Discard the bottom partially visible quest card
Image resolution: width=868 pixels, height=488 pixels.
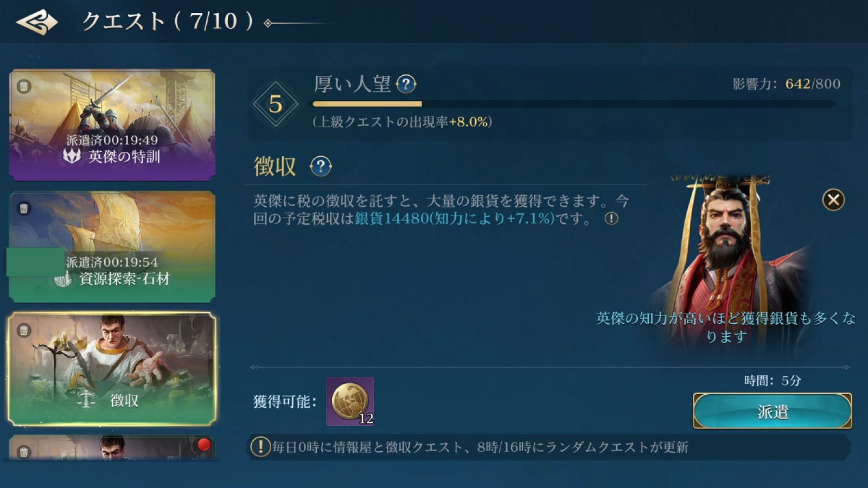pyautogui.click(x=23, y=452)
